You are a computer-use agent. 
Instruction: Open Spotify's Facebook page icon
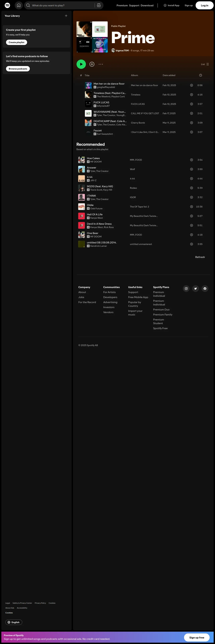(x=205, y=289)
